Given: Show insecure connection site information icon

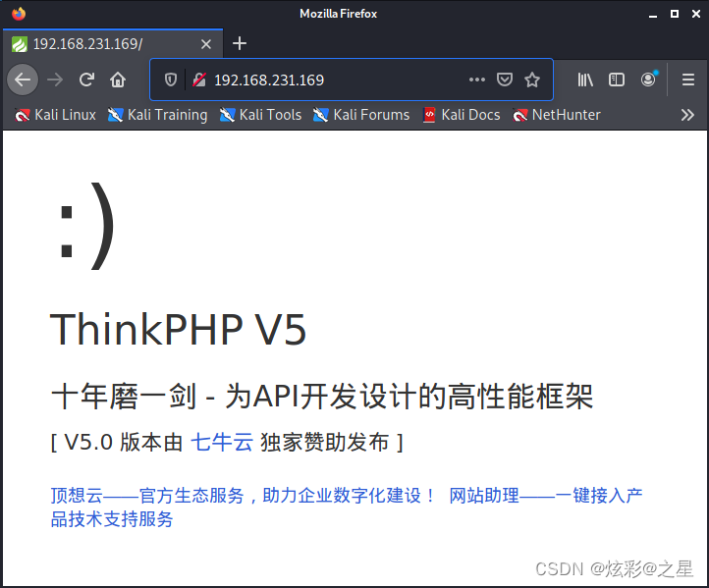Looking at the screenshot, I should (199, 80).
